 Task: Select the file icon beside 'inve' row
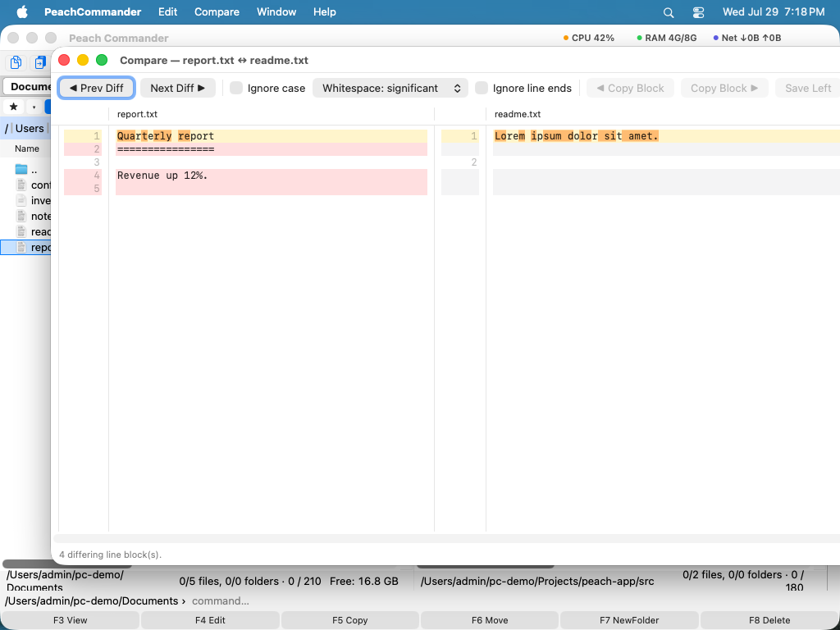pyautogui.click(x=21, y=200)
